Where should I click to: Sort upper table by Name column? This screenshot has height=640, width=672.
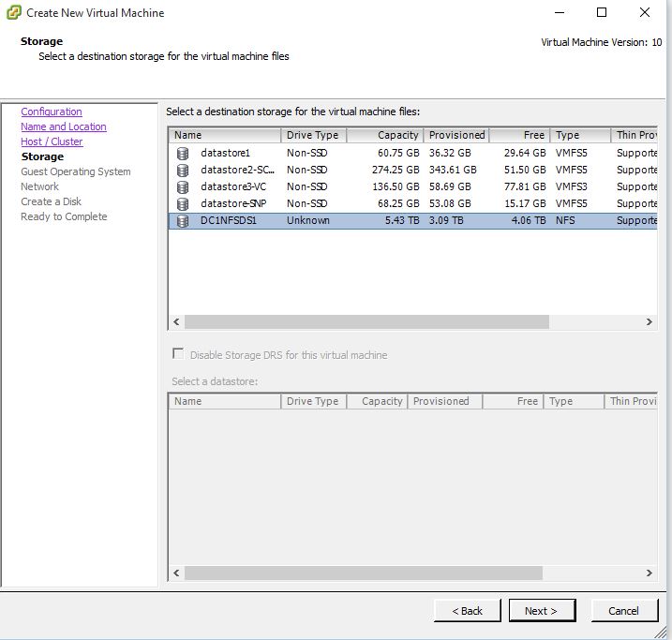225,135
